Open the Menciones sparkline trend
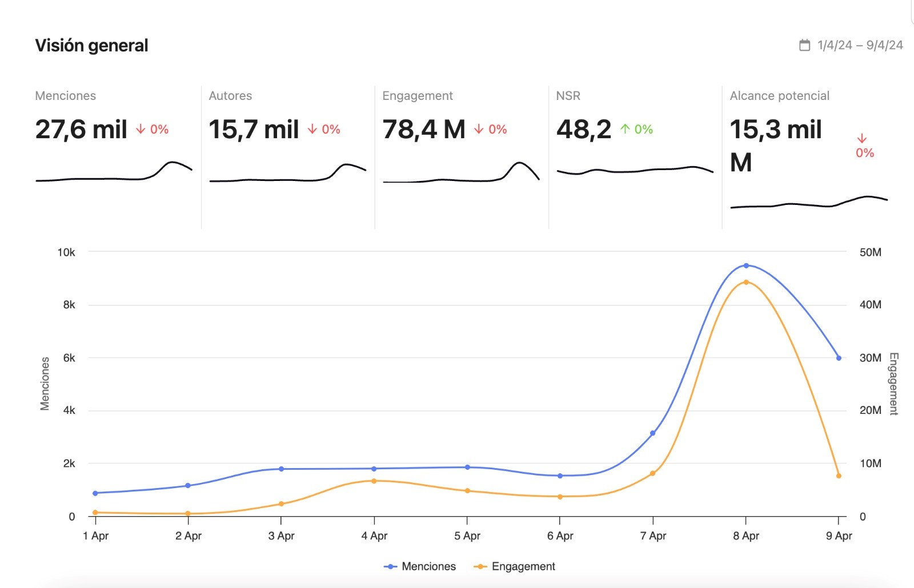Screen dimensions: 914x588 click(x=114, y=174)
